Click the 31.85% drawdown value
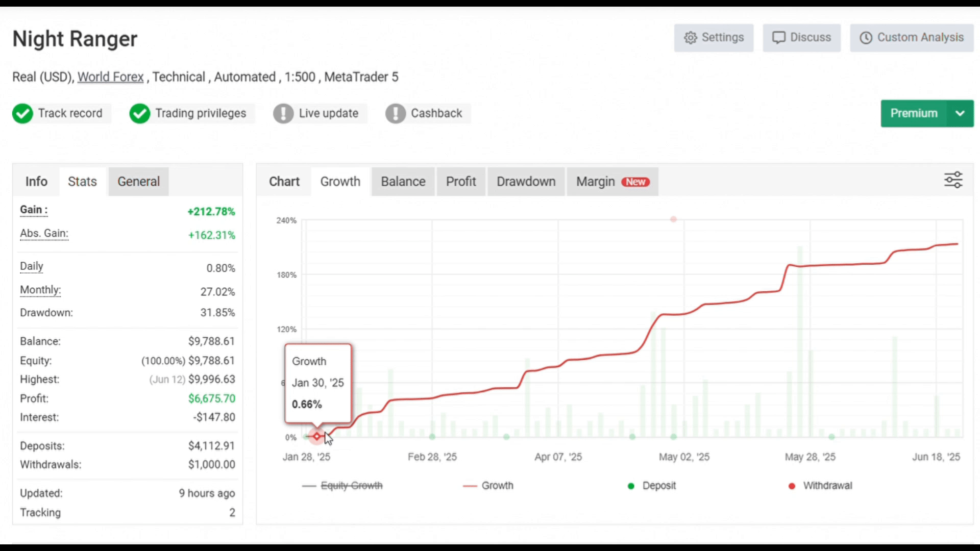Screen dimensions: 980x551 point(218,313)
